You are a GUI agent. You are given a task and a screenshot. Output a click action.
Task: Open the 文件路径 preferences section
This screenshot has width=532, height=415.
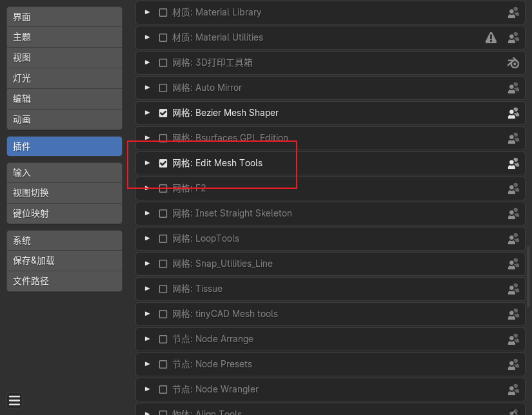64,281
